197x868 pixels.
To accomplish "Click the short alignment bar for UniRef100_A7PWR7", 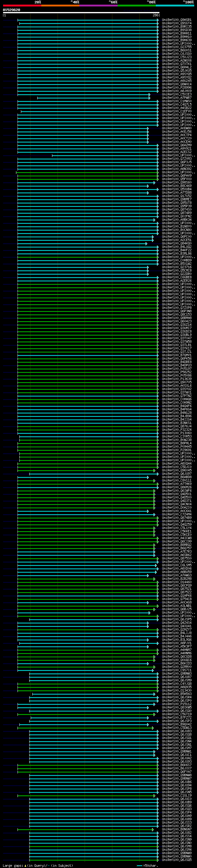I will 94,98.
